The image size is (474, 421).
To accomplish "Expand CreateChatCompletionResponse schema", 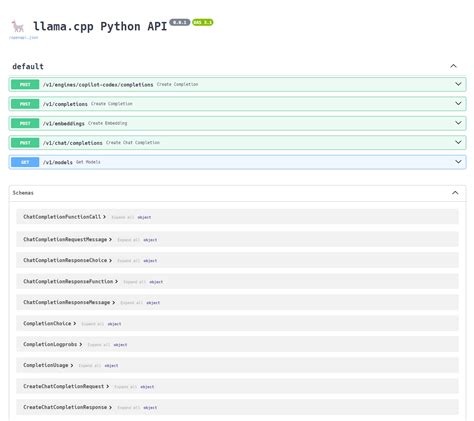I will [67, 407].
